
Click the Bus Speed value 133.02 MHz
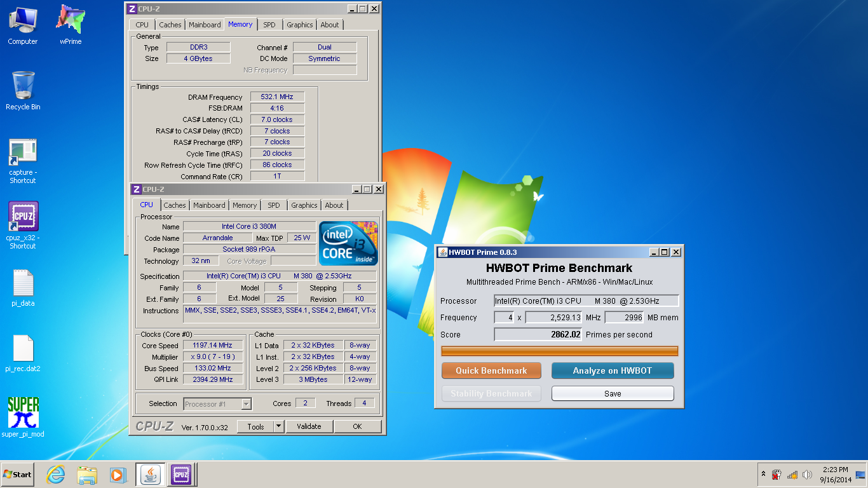[213, 368]
